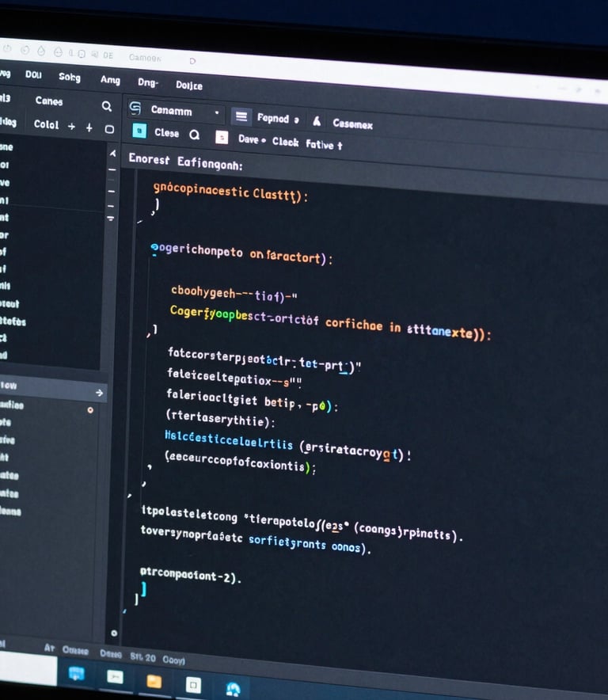Open the Fative option
This screenshot has height=700, width=608.
pyautogui.click(x=324, y=145)
